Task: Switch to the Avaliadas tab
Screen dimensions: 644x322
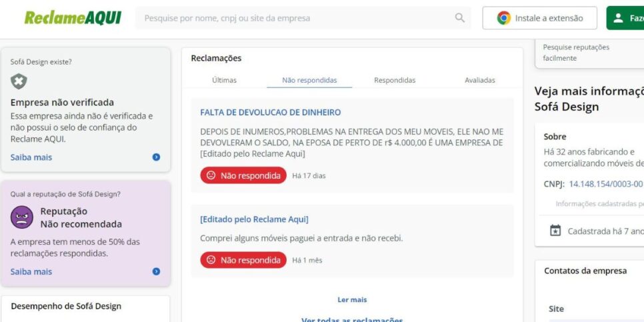Action: pos(480,80)
